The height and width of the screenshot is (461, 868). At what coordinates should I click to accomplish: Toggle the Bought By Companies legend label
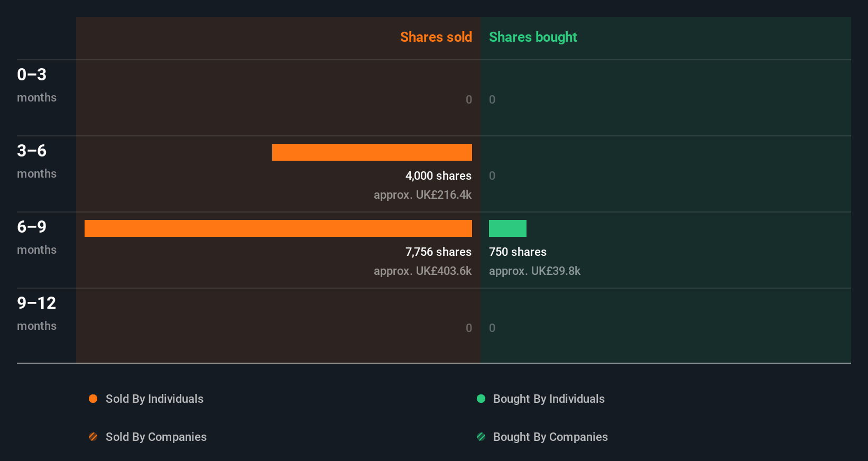pos(550,437)
